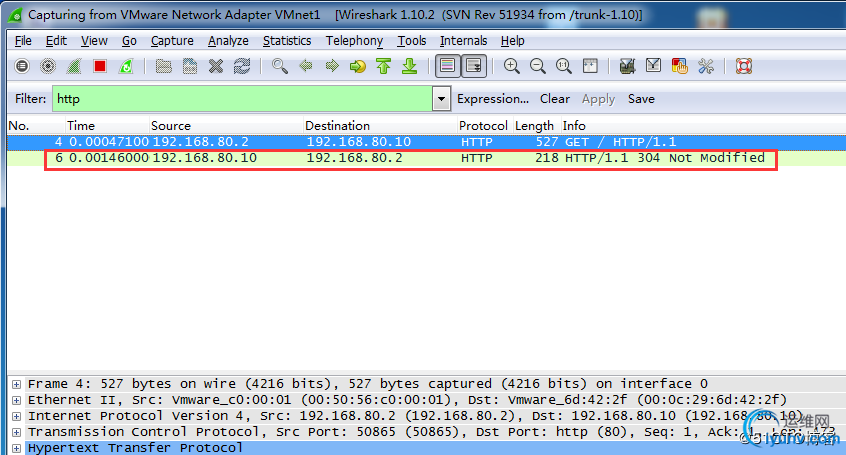The width and height of the screenshot is (846, 455).
Task: Open the Analyze menu
Action: (228, 41)
